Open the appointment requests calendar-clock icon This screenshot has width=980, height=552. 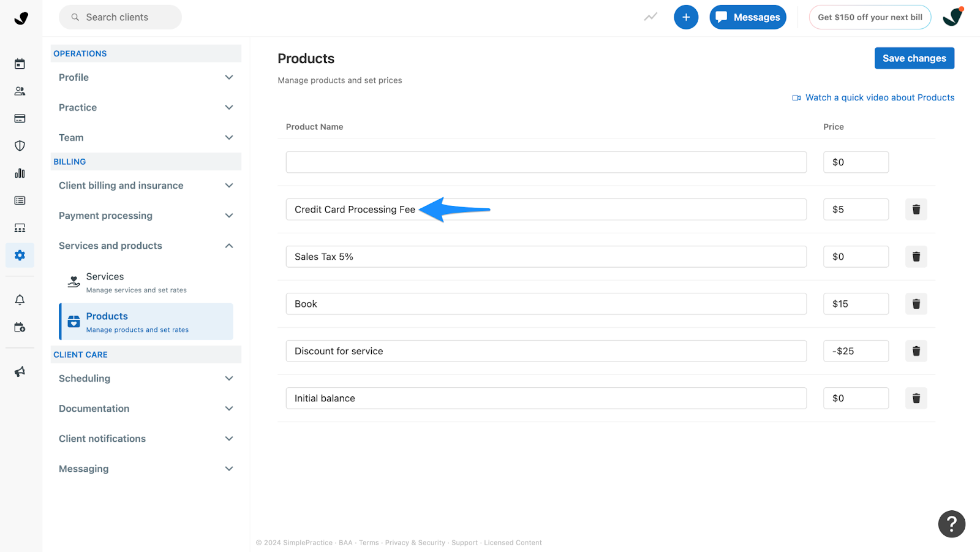(20, 327)
